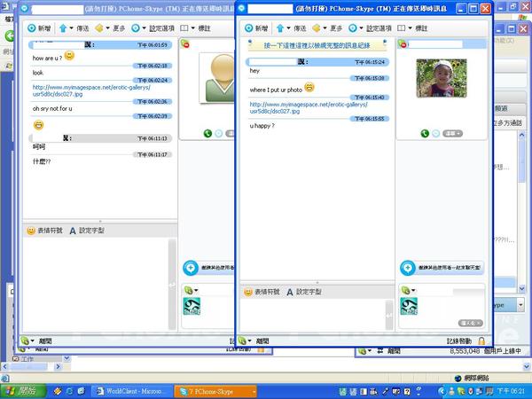Open 傳送 dropdown arrow in front window
The width and height of the screenshot is (532, 399).
288,28
